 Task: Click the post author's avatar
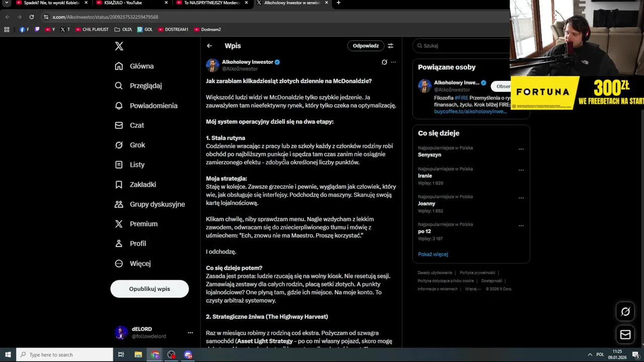(212, 65)
